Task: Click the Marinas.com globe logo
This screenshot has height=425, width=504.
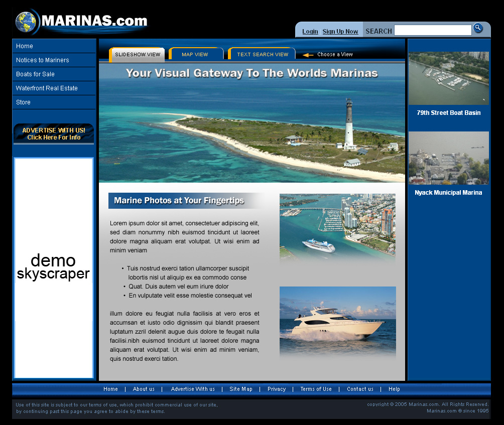Action: coord(26,22)
